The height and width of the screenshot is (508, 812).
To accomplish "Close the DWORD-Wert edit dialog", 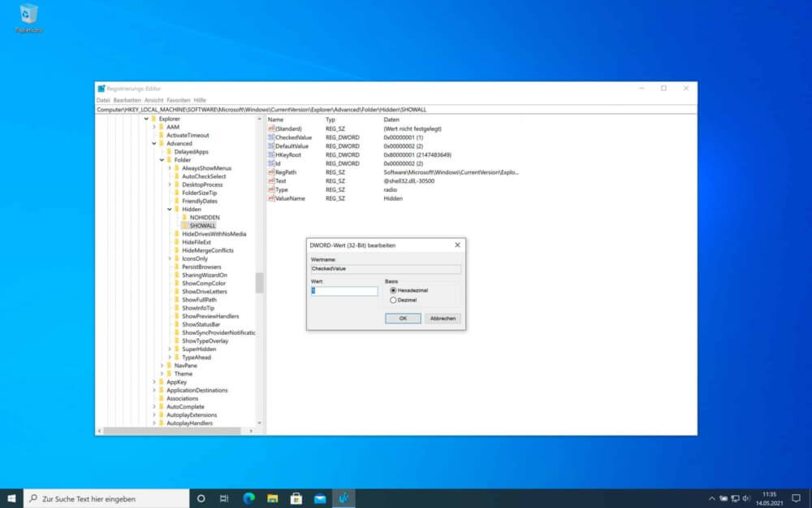I will 457,245.
